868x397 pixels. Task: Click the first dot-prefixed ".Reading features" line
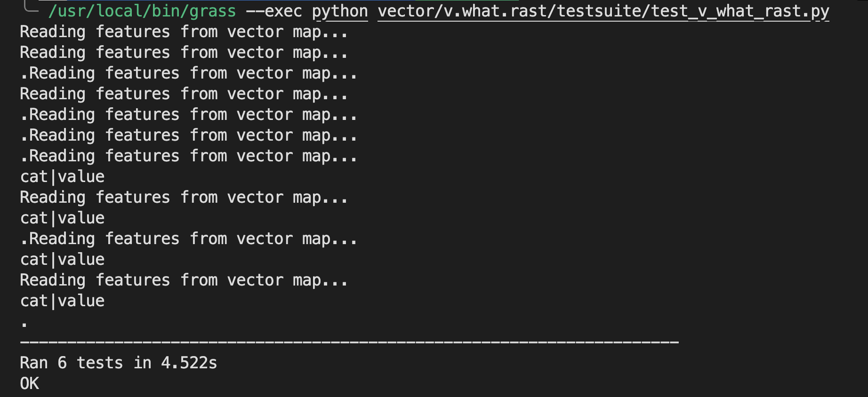coord(188,73)
